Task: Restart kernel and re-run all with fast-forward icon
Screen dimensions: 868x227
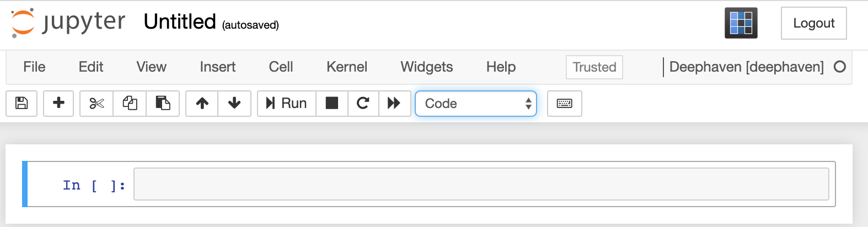Action: click(394, 104)
